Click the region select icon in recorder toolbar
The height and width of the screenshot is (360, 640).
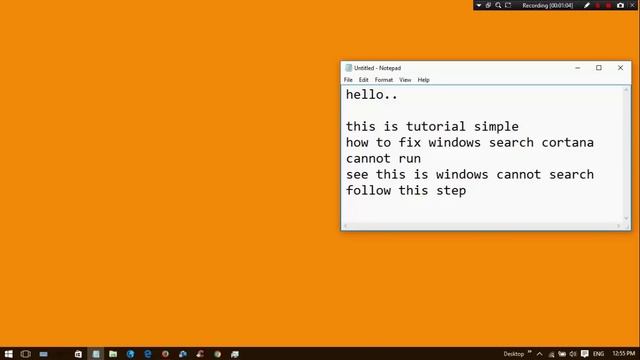[x=508, y=5]
